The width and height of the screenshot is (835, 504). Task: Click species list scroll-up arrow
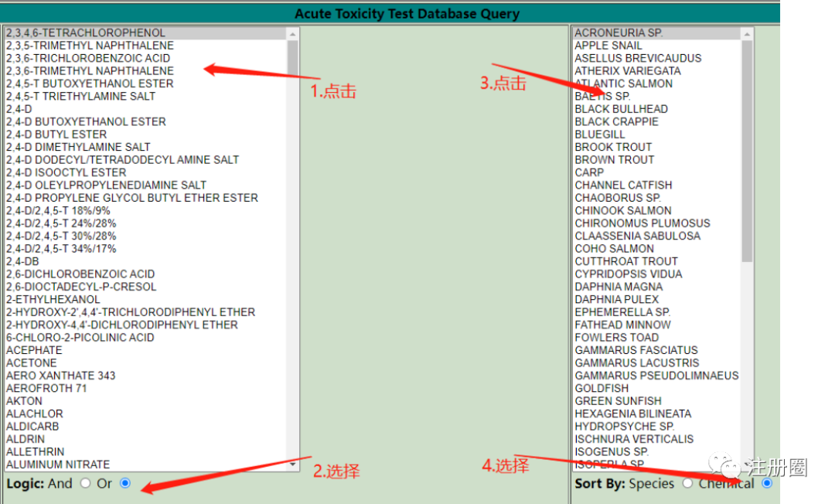click(x=747, y=34)
